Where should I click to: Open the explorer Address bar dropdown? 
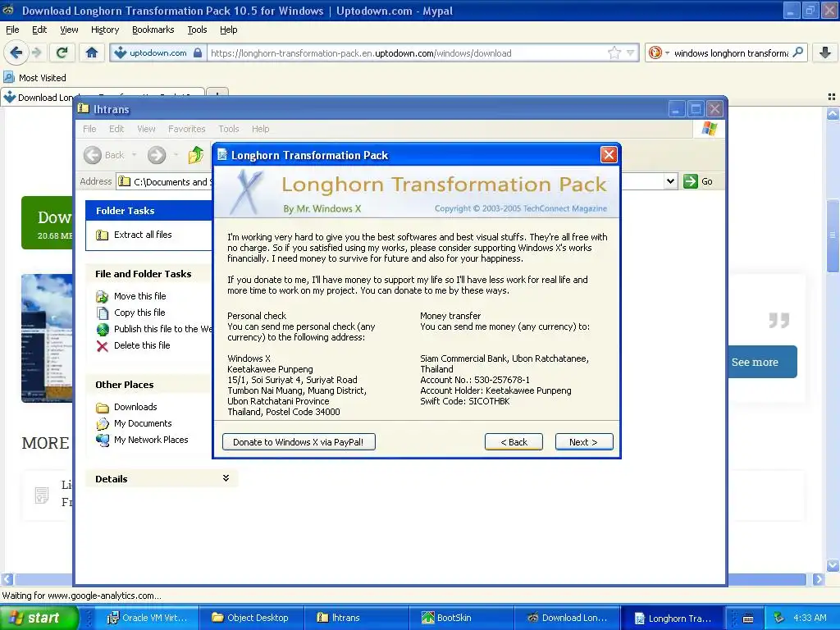click(670, 181)
